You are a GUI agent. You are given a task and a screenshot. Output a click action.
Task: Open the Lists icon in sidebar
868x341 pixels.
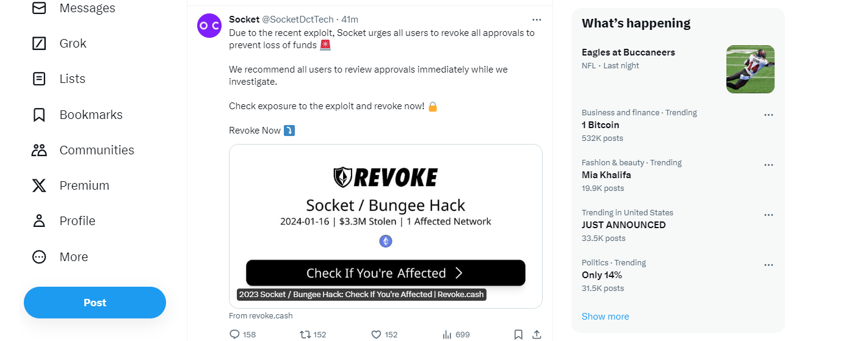click(39, 79)
